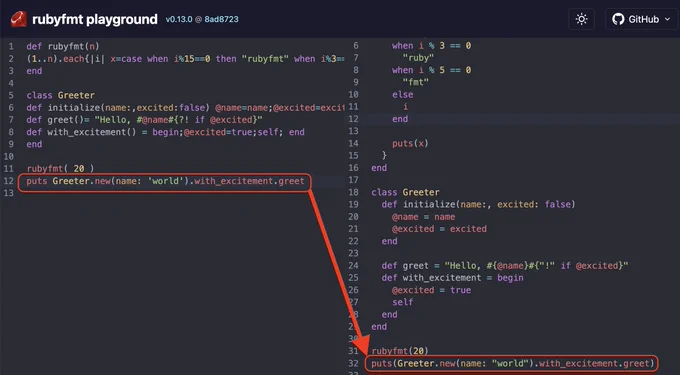Image resolution: width=680 pixels, height=375 pixels.
Task: Toggle the light/dark theme sun button
Action: 581,19
